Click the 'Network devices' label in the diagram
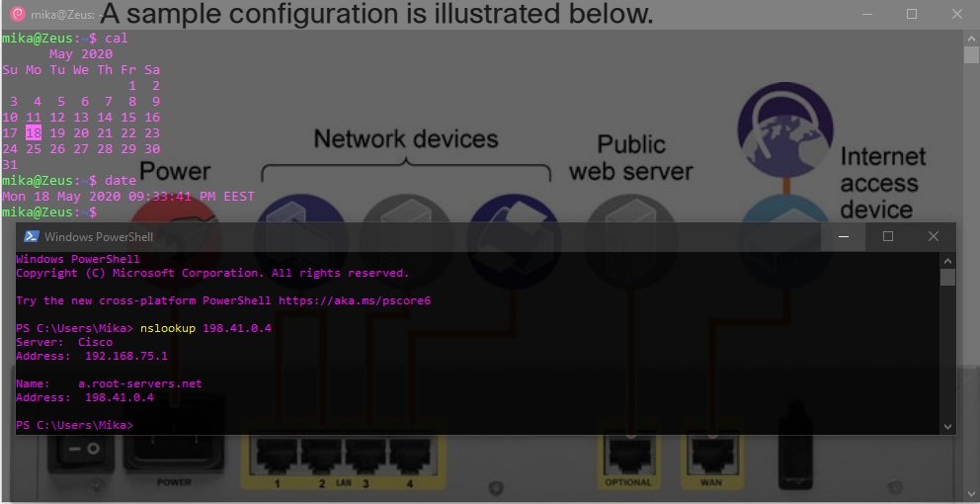 click(406, 138)
